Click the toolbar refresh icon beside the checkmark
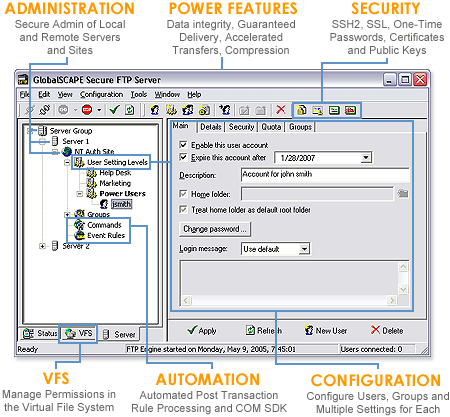 coord(129,109)
